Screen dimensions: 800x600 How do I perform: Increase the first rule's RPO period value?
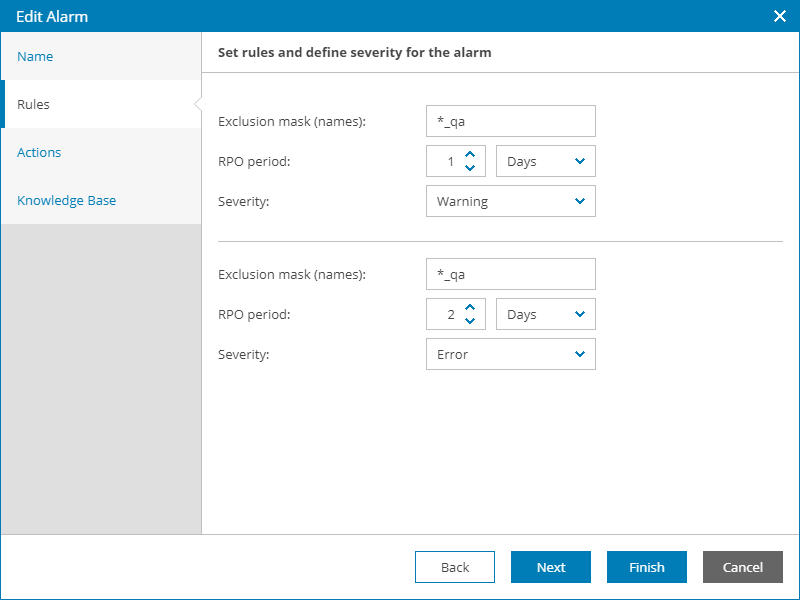[x=470, y=154]
